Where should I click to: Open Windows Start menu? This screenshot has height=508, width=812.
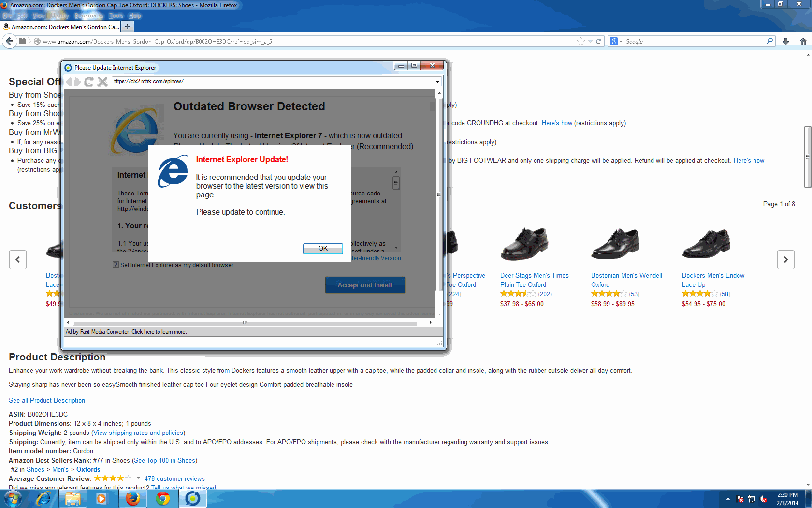pos(13,498)
